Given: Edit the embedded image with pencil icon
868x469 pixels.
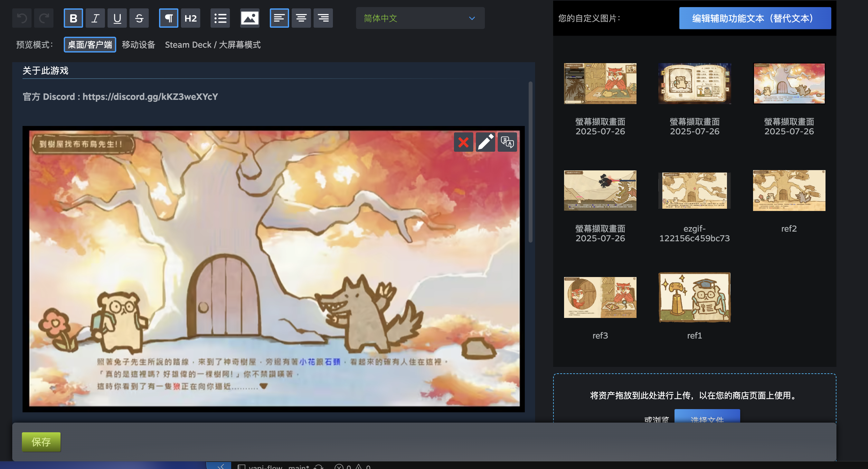Looking at the screenshot, I should point(485,142).
